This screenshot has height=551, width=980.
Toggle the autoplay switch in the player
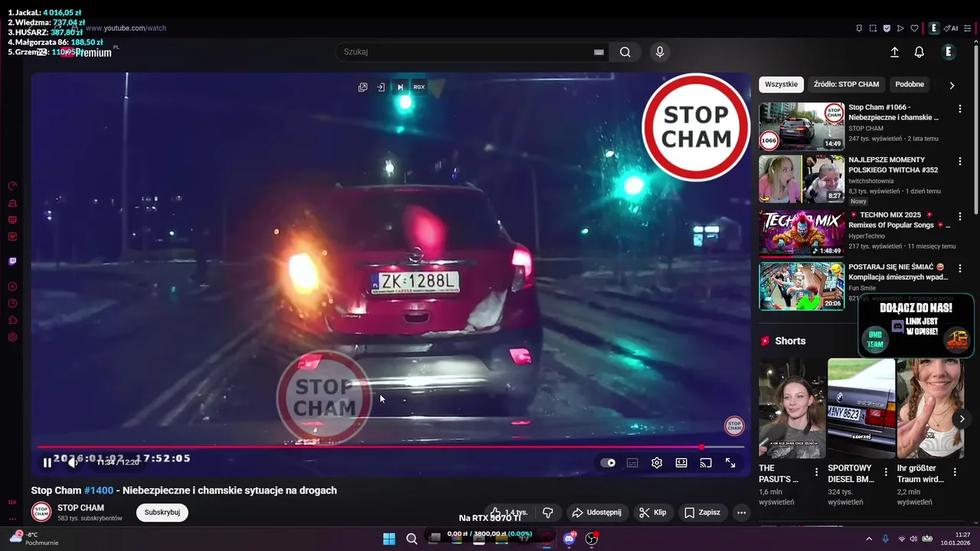(x=608, y=463)
